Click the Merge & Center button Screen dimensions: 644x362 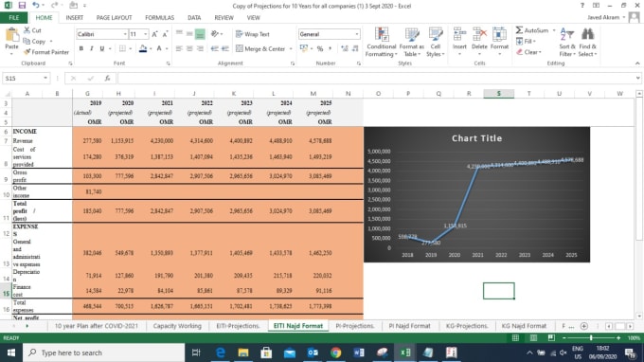(x=264, y=48)
